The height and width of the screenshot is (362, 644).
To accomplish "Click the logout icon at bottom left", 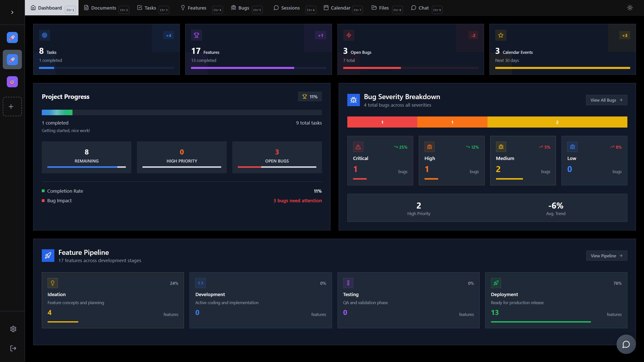I will pyautogui.click(x=13, y=348).
